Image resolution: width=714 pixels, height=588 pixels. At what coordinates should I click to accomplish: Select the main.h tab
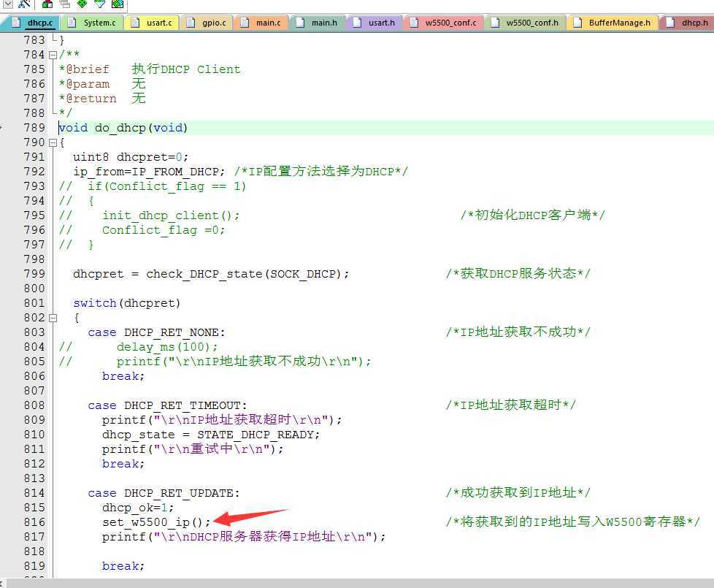(318, 23)
